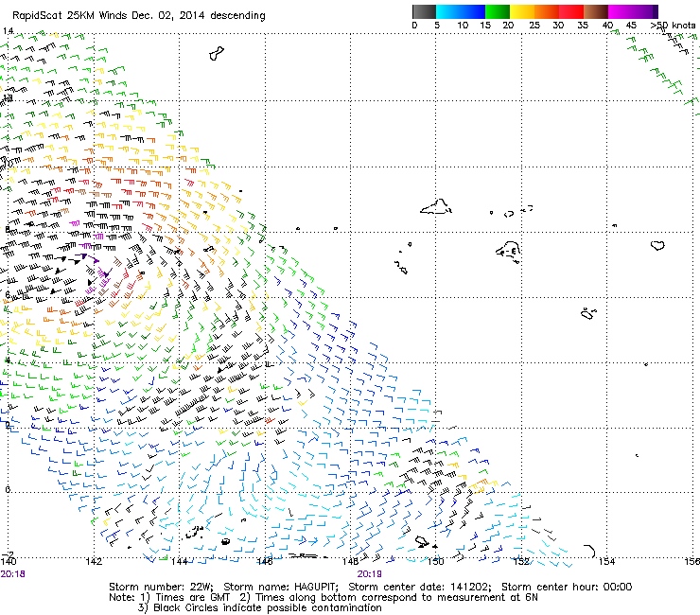
Task: Click the '154' longitude axis label
Action: click(x=606, y=561)
